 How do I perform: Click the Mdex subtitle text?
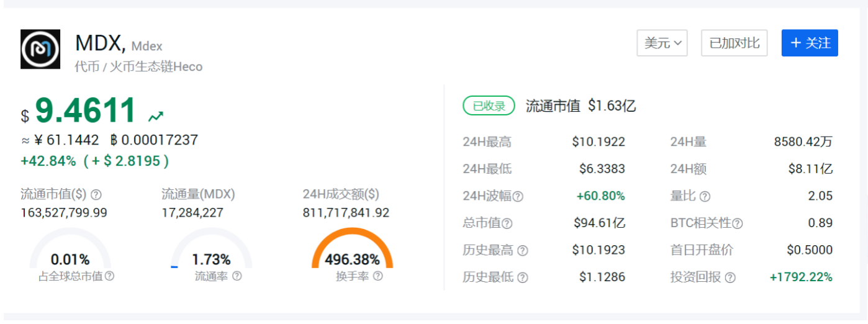tap(147, 47)
